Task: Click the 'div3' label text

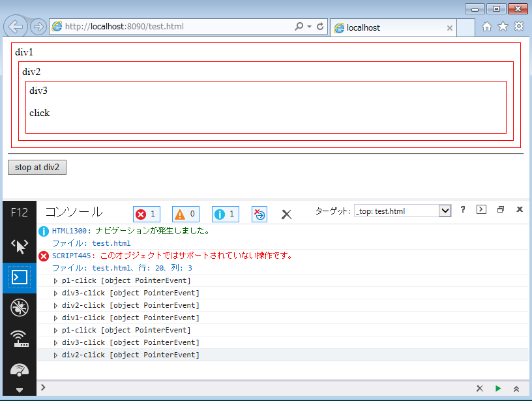Action: click(38, 91)
